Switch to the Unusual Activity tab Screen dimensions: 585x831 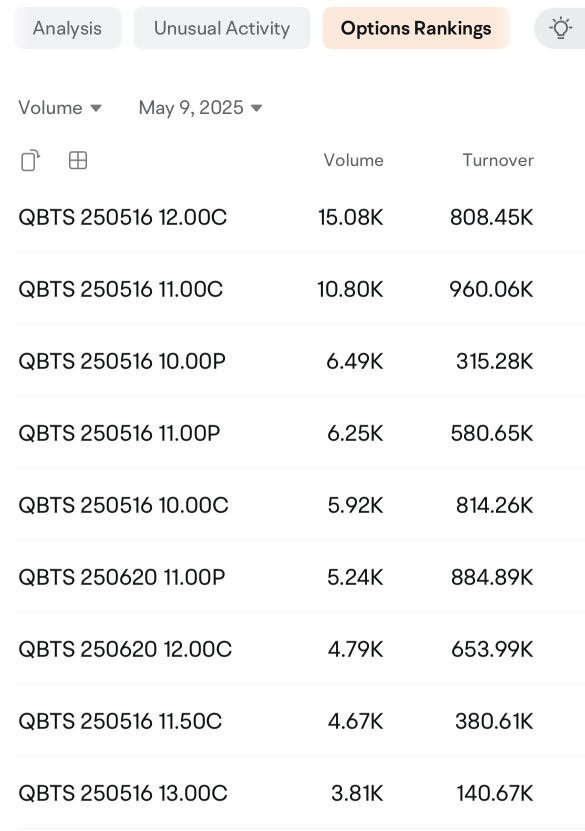point(221,28)
